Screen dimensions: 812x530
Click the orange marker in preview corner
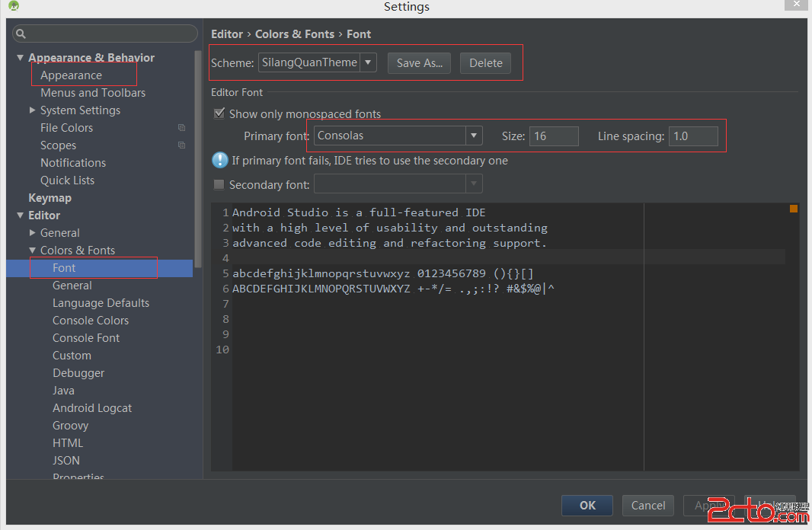click(x=794, y=209)
